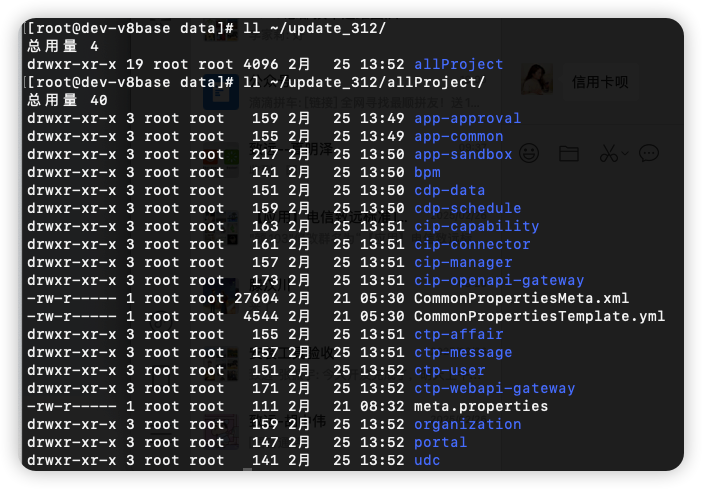Click the udc directory name
The height and width of the screenshot is (489, 702).
point(427,461)
